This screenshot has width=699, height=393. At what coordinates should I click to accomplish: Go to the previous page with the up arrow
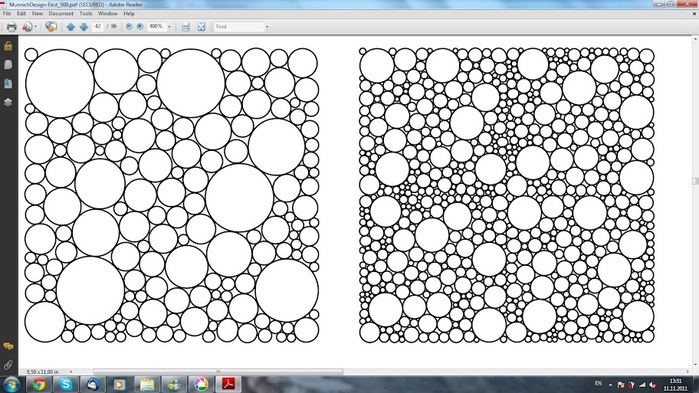click(70, 27)
